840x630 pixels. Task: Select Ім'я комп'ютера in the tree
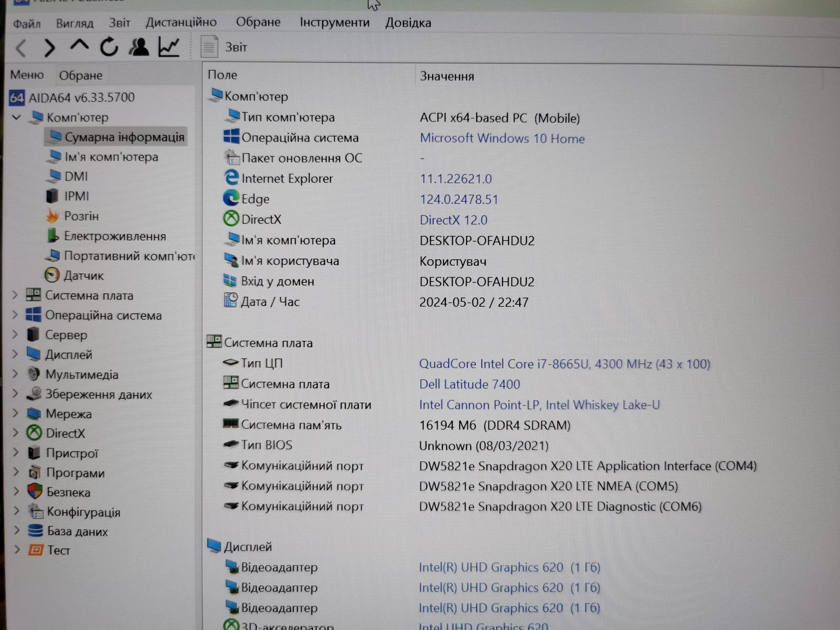pyautogui.click(x=103, y=157)
